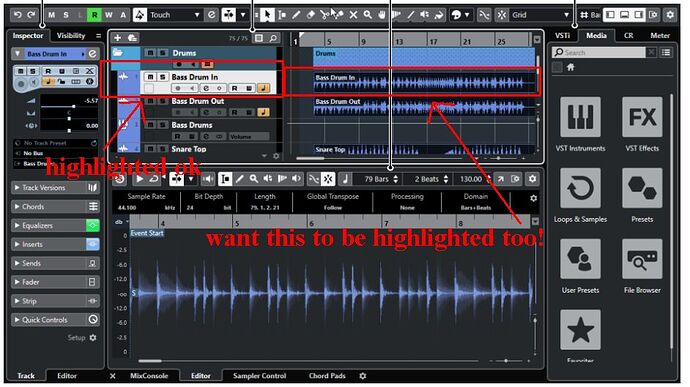Open sample editor setup gear icon

pos(532,179)
